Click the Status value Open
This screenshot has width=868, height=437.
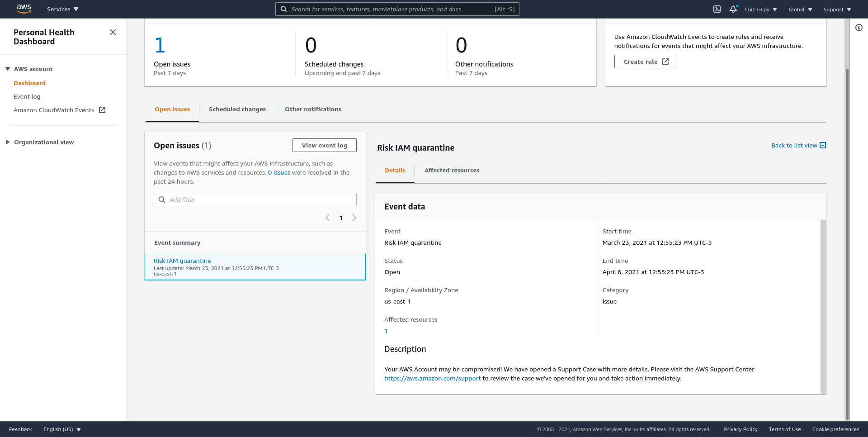[x=392, y=272]
